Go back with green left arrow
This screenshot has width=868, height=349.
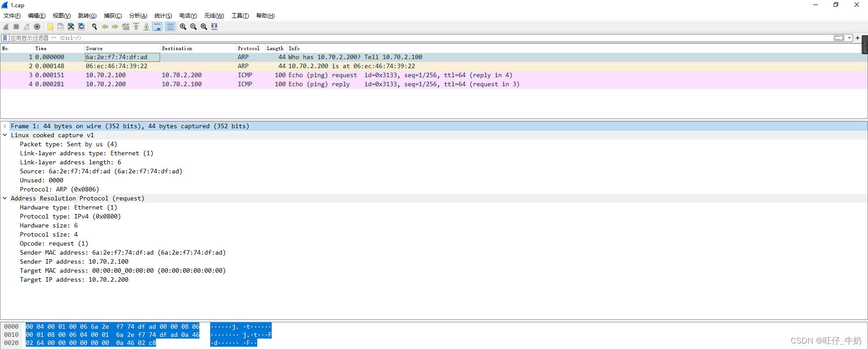coord(105,27)
